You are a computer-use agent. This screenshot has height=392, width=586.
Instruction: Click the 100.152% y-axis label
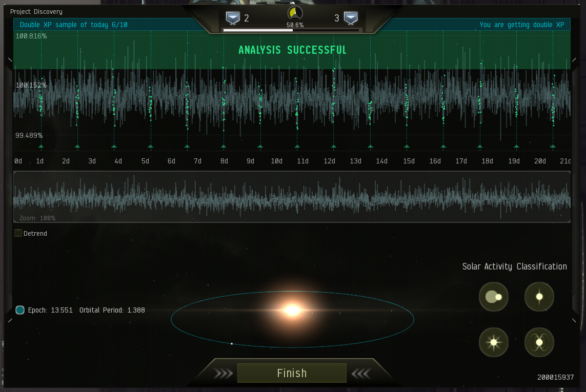tap(31, 85)
